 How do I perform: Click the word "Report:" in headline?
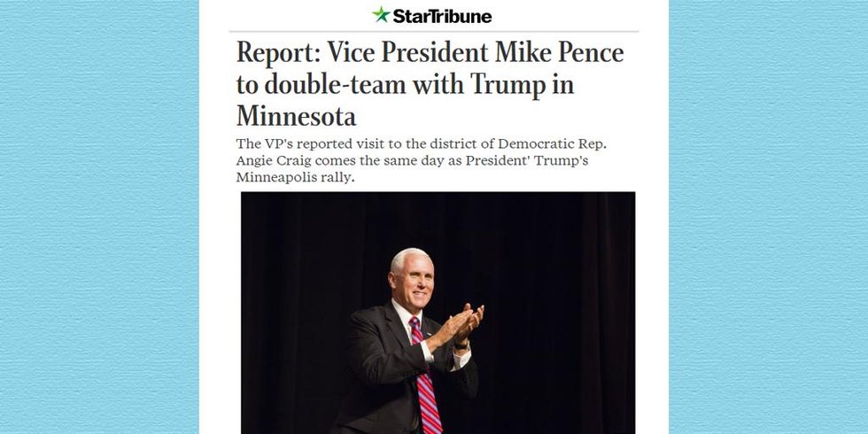click(x=275, y=53)
